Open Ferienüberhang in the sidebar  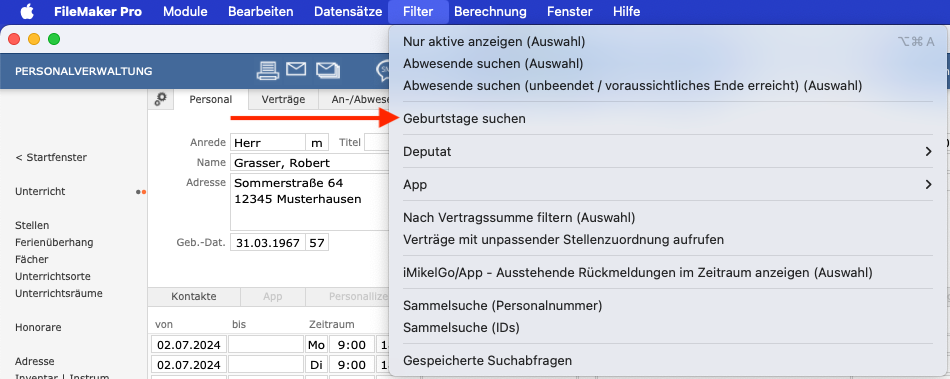[x=55, y=242]
